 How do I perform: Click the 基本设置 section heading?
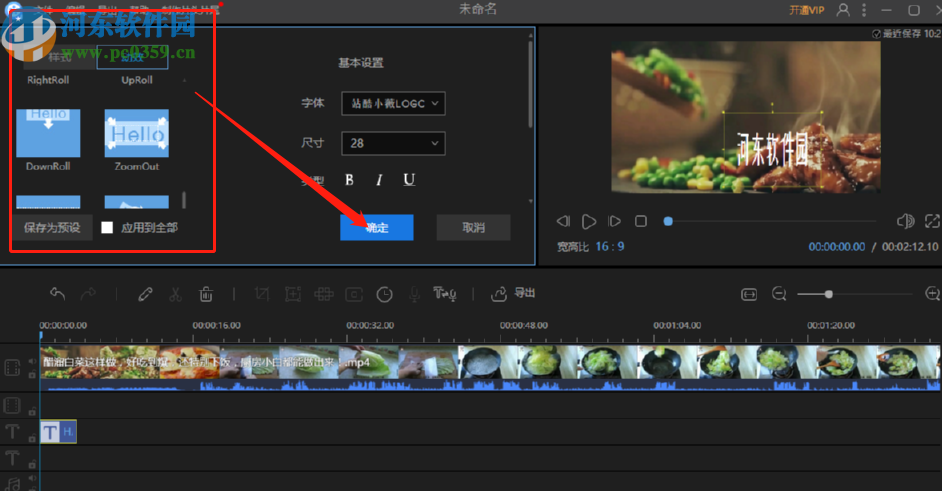coord(360,63)
